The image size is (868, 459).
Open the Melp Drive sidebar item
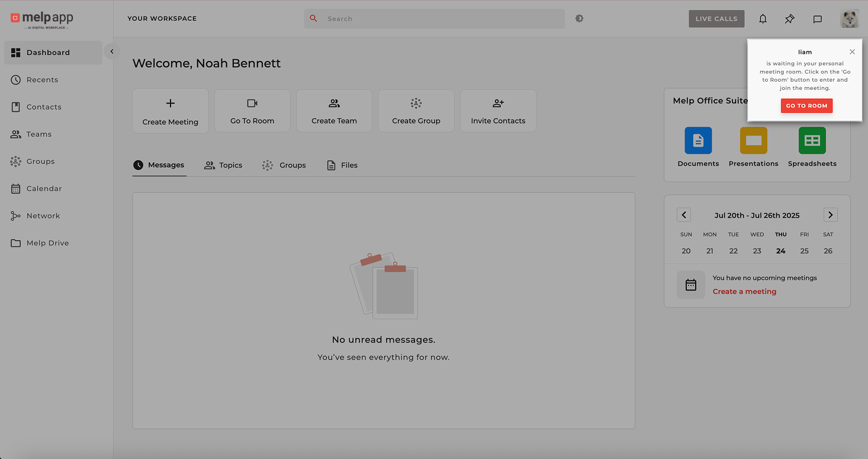pyautogui.click(x=47, y=243)
